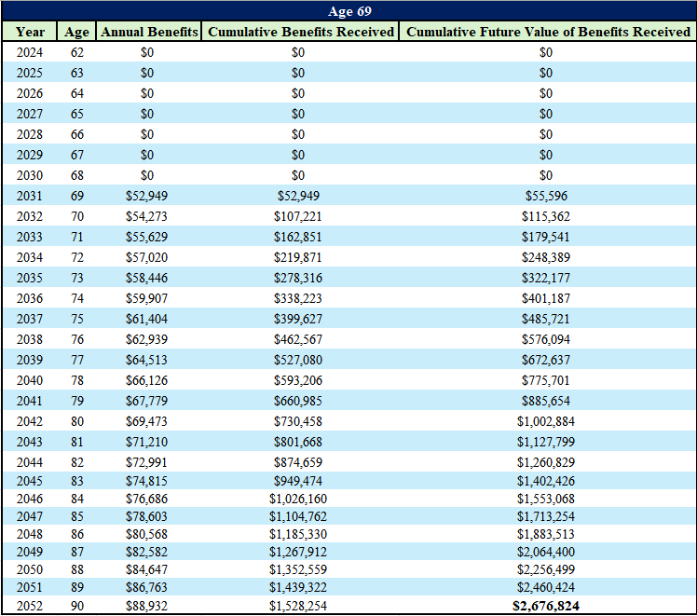
Task: Select annual benefit '$86,763'
Action: [146, 587]
